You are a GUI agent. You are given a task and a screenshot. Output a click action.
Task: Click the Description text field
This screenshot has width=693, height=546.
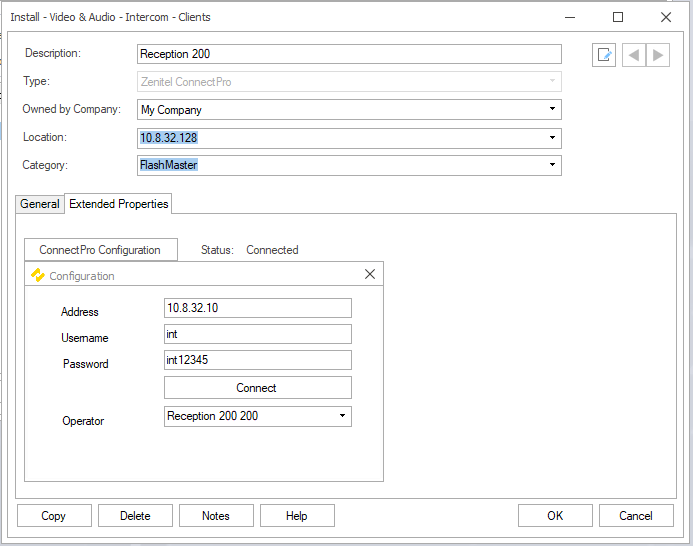[349, 54]
